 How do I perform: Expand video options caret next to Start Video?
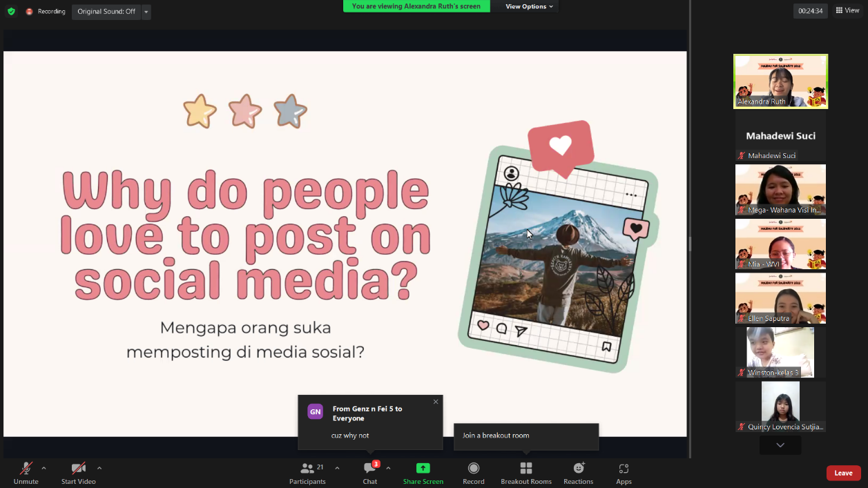pos(99,468)
